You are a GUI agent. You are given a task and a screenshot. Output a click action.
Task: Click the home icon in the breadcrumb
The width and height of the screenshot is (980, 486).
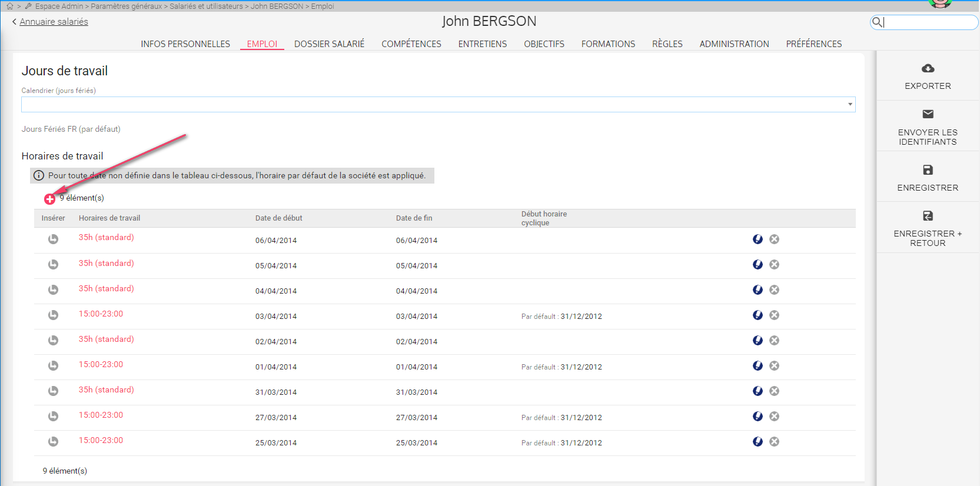[9, 6]
